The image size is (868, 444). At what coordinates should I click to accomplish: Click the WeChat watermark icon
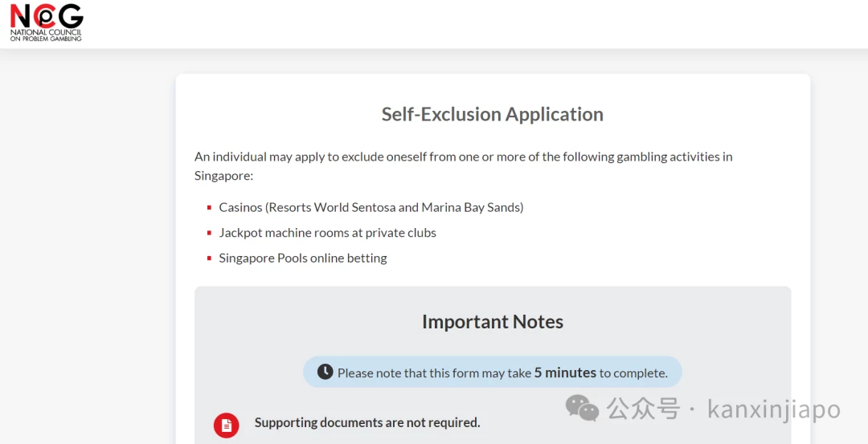(582, 408)
